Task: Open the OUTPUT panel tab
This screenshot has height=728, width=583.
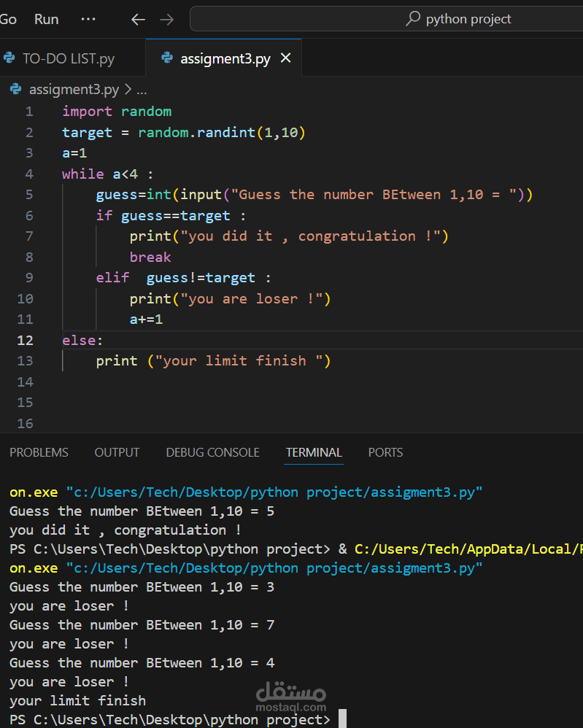Action: 117,453
